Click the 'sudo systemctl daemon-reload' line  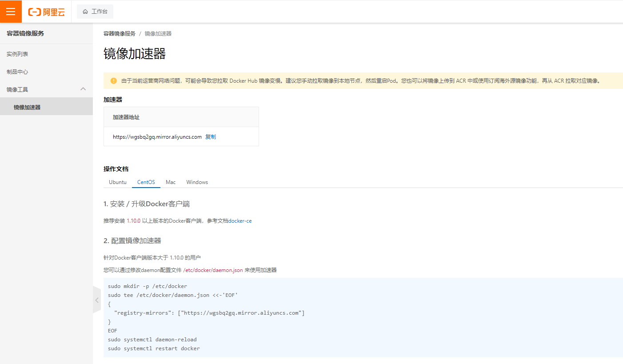pyautogui.click(x=152, y=340)
